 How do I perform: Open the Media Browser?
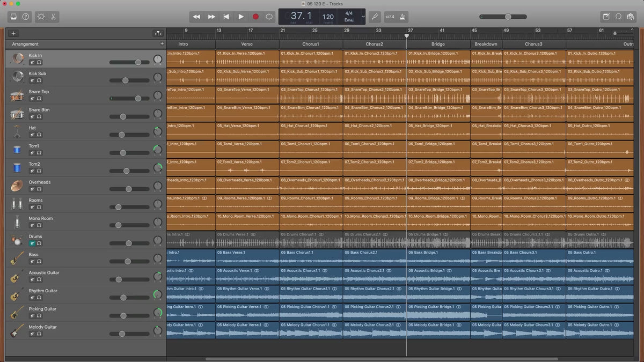[x=631, y=17]
